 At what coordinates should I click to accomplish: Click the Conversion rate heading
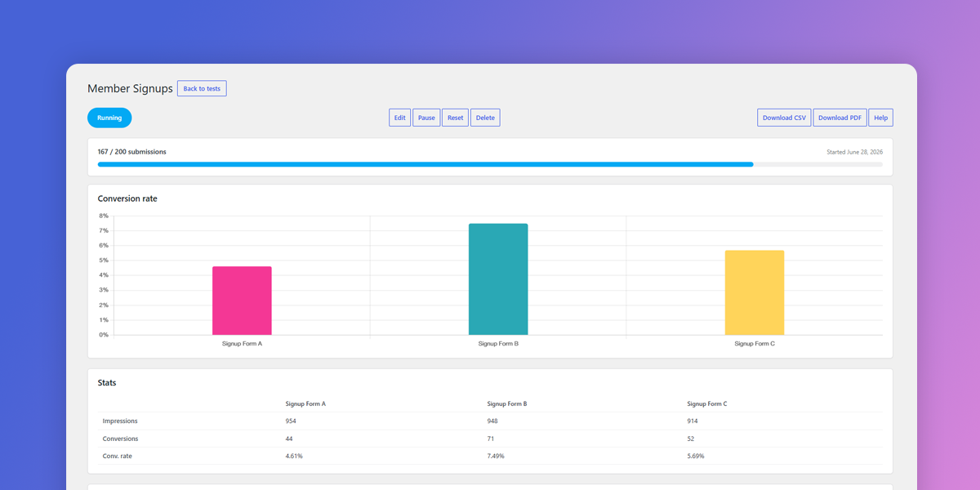coord(127,198)
